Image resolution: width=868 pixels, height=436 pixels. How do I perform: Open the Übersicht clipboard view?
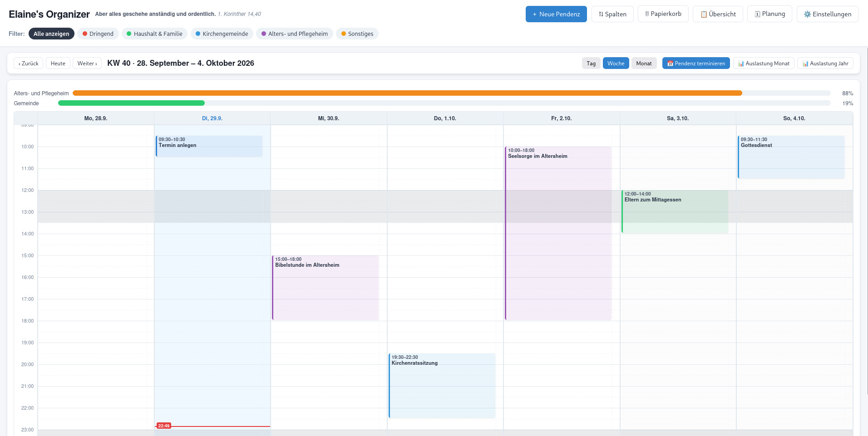pos(718,14)
